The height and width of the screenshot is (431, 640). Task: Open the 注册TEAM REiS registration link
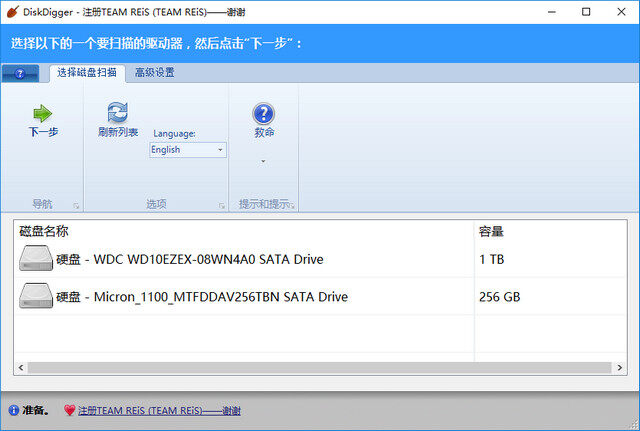[x=159, y=411]
